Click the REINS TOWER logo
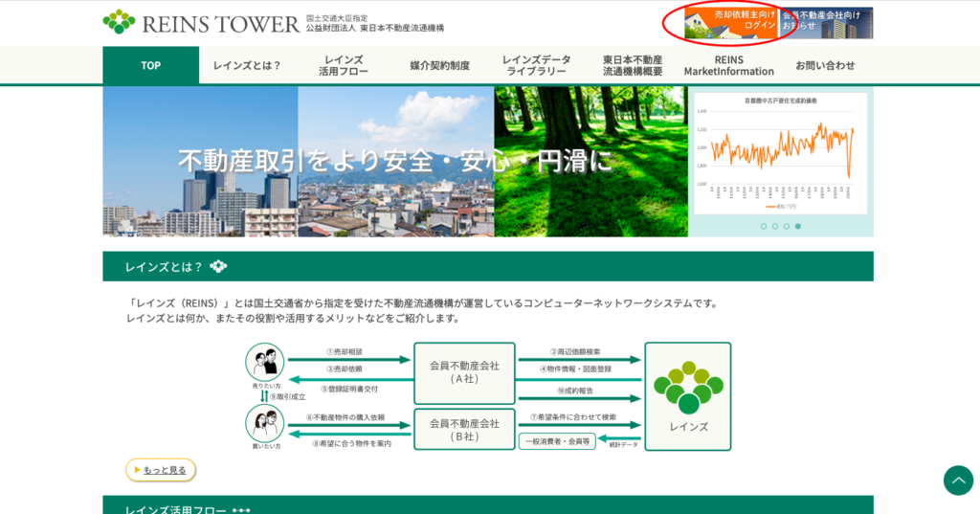980x514 pixels. point(201,23)
